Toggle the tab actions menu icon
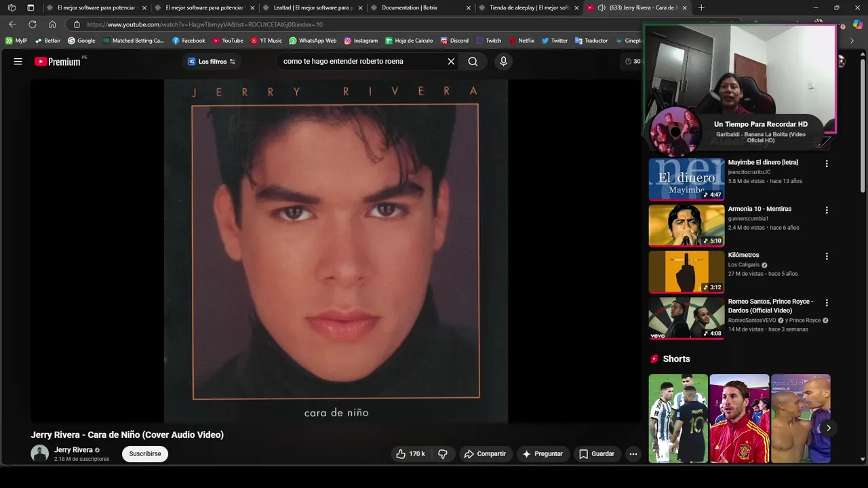The height and width of the screenshot is (488, 868). point(31,7)
